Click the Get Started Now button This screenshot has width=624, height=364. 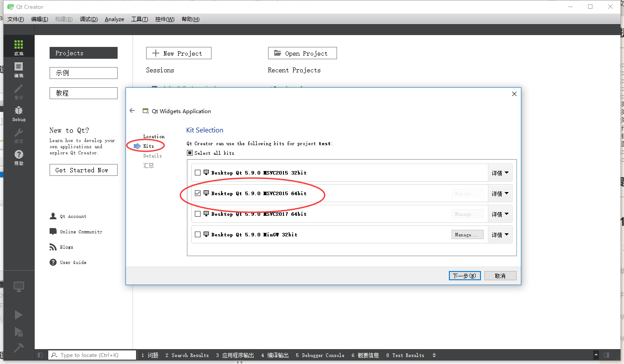83,170
